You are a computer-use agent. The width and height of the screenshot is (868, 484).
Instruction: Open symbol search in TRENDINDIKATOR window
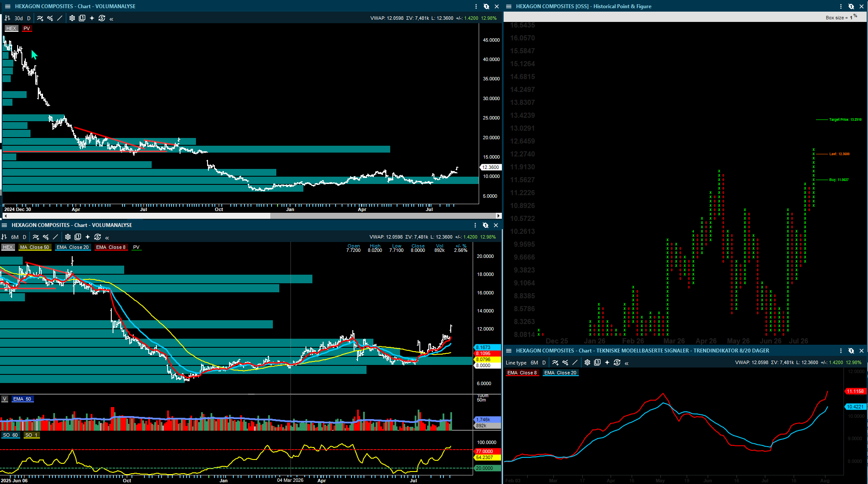coord(851,351)
